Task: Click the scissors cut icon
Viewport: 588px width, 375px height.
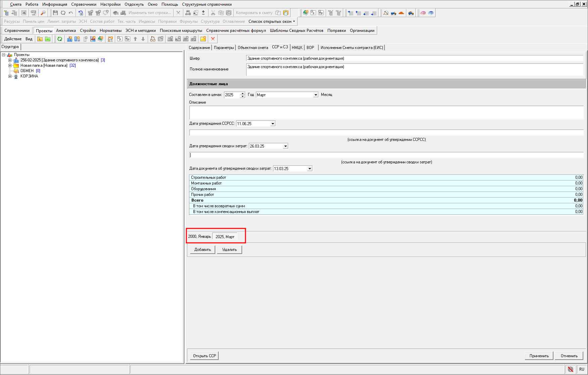Action: [x=213, y=13]
